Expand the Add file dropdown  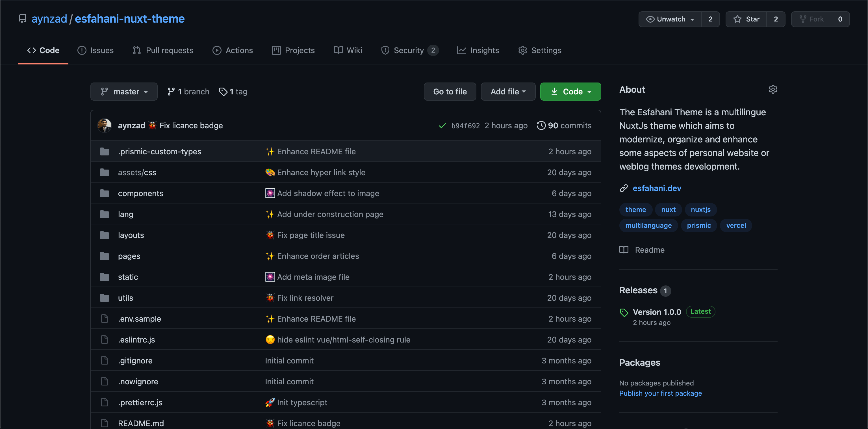pyautogui.click(x=508, y=92)
